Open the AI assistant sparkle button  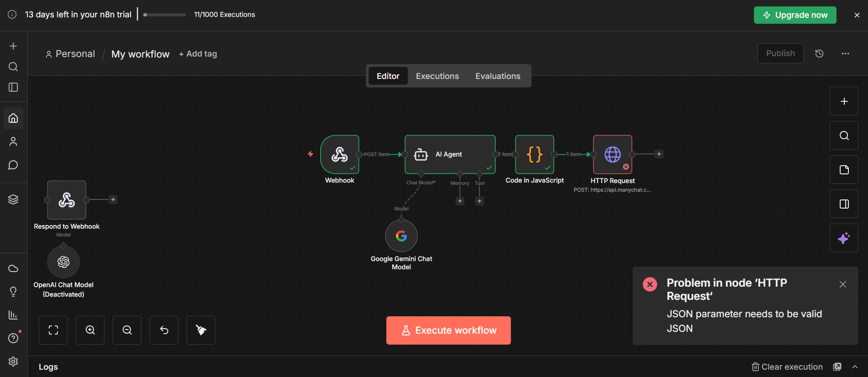tap(844, 238)
